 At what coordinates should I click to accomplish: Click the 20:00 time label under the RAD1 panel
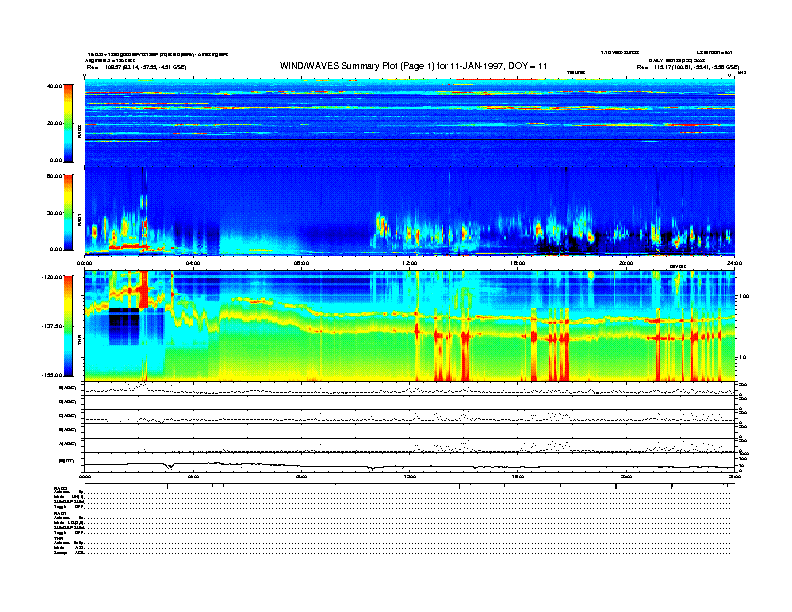626,263
